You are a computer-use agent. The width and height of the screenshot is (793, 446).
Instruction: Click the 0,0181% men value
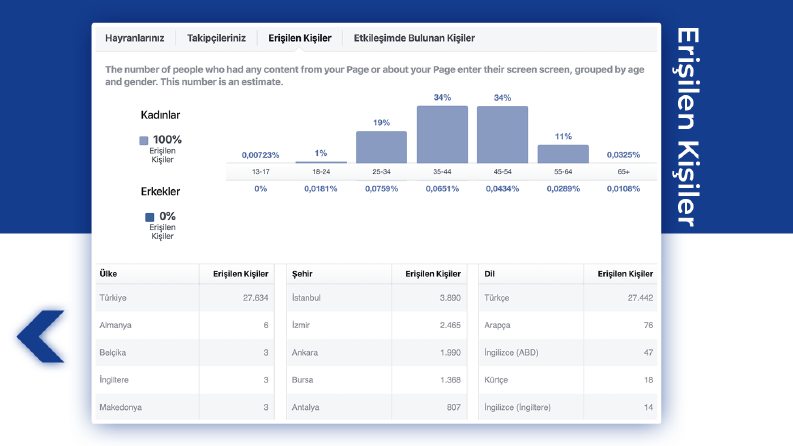click(321, 189)
